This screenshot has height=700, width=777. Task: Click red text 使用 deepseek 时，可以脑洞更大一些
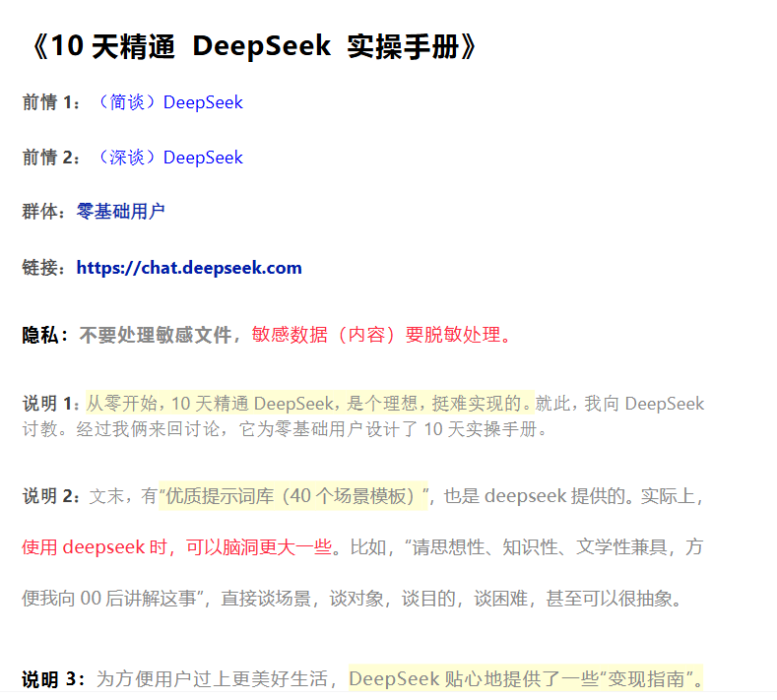tap(177, 547)
